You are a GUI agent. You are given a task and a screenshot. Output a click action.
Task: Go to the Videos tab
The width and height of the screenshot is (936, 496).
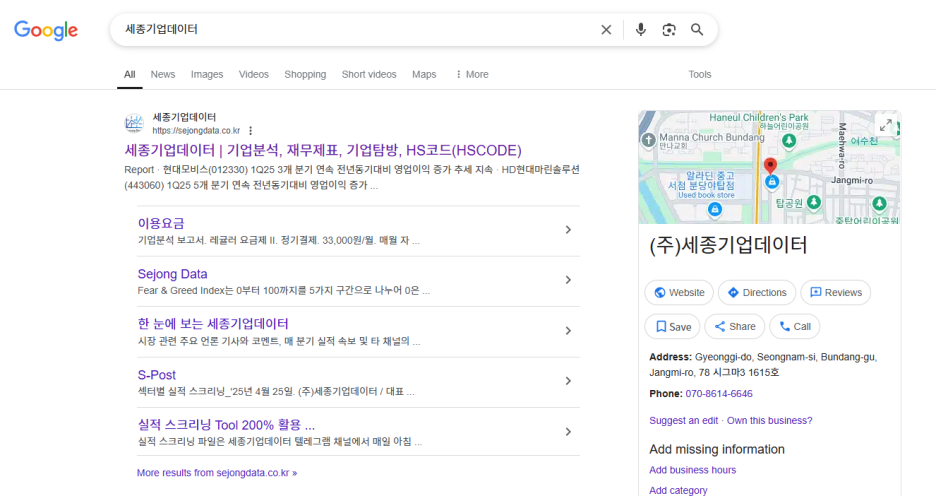click(254, 75)
